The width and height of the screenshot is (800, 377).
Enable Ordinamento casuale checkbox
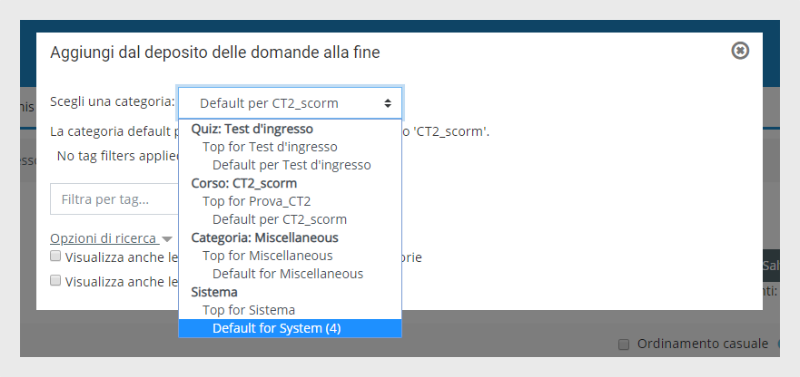pos(623,344)
